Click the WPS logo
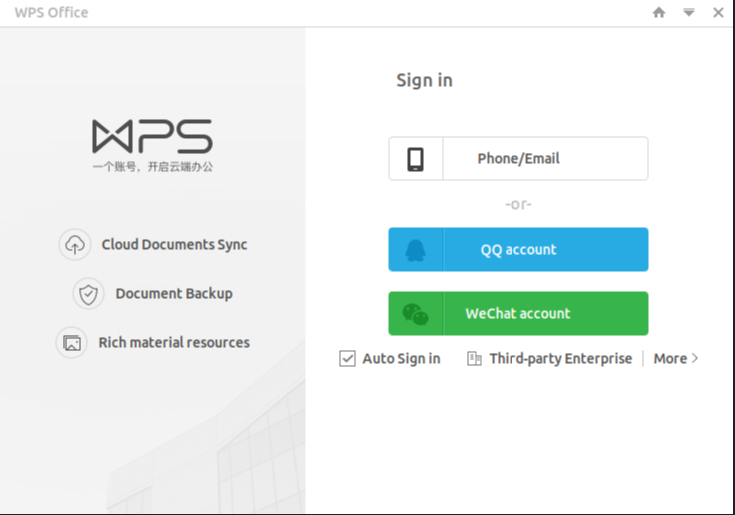Screen dimensions: 735x515 click(152, 136)
